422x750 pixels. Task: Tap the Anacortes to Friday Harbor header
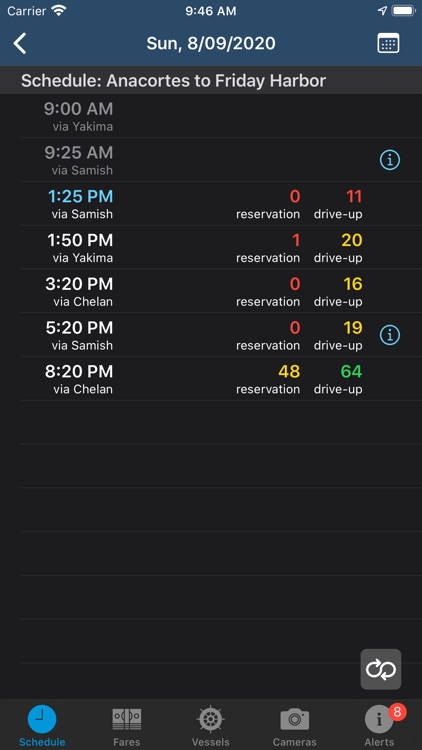coord(173,80)
